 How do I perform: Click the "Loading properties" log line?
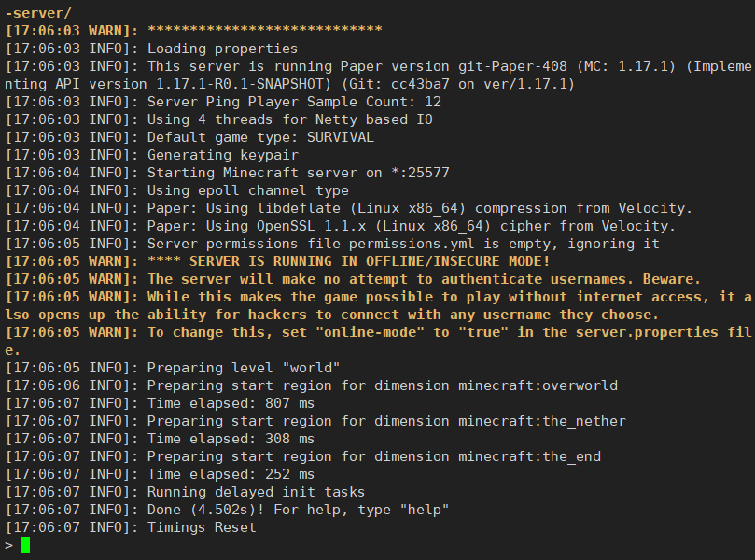point(222,49)
